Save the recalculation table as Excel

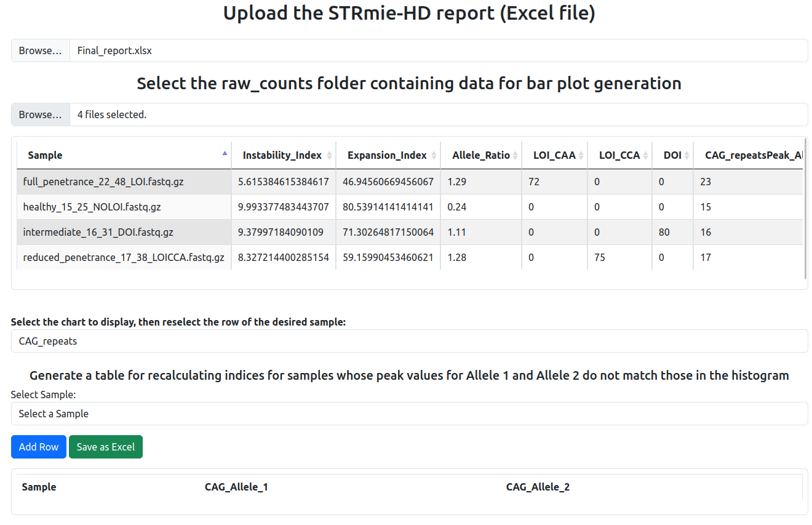pos(105,447)
